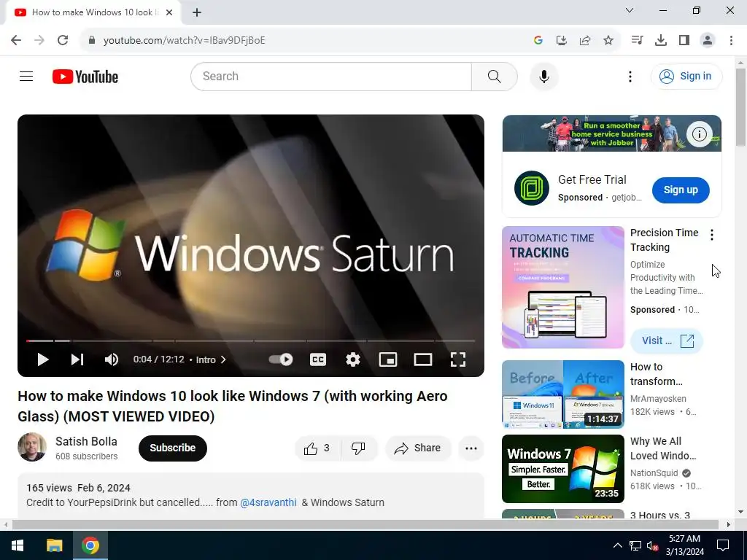Share this video
The height and width of the screenshot is (560, 747).
tap(418, 448)
